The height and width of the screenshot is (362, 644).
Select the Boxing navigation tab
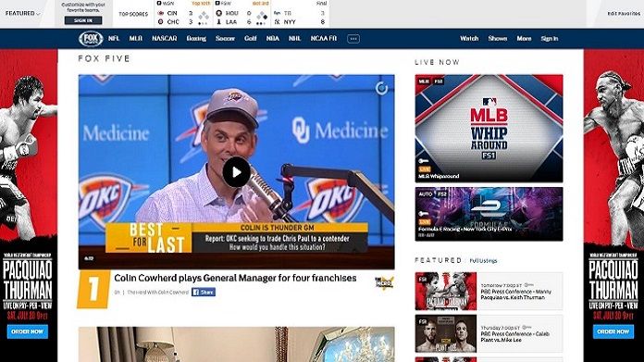(x=196, y=39)
